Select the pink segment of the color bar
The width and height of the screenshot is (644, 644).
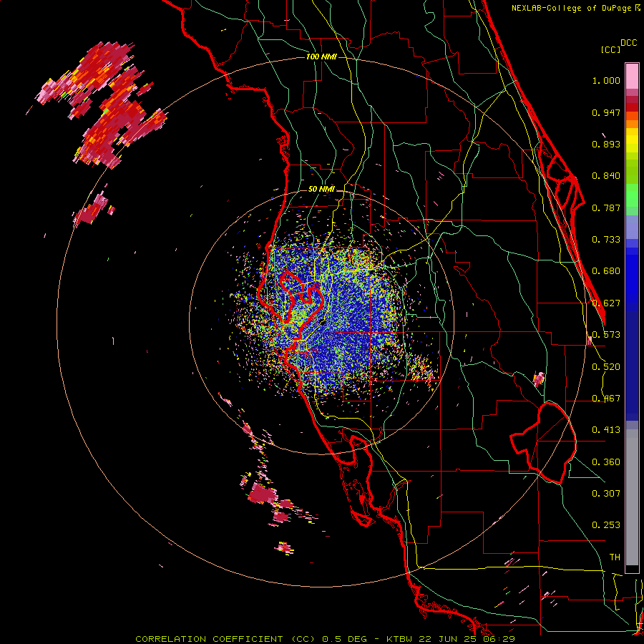pos(632,77)
